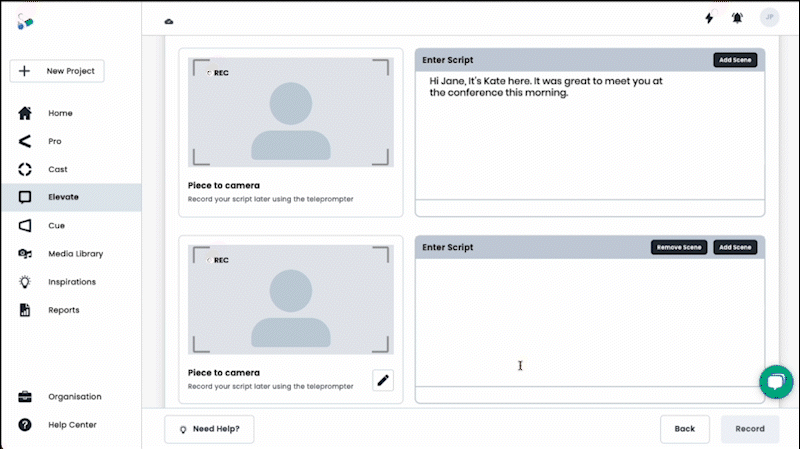Open Reports in the sidebar
The image size is (800, 449).
point(63,309)
